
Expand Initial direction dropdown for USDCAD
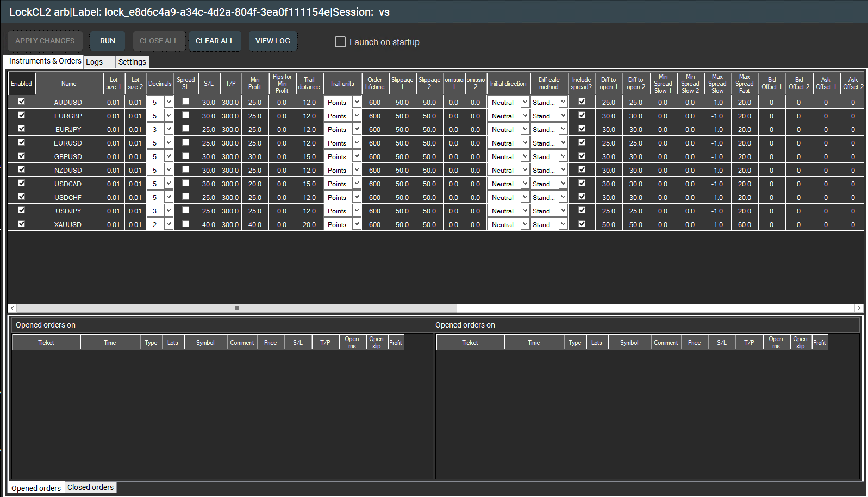pyautogui.click(x=524, y=184)
